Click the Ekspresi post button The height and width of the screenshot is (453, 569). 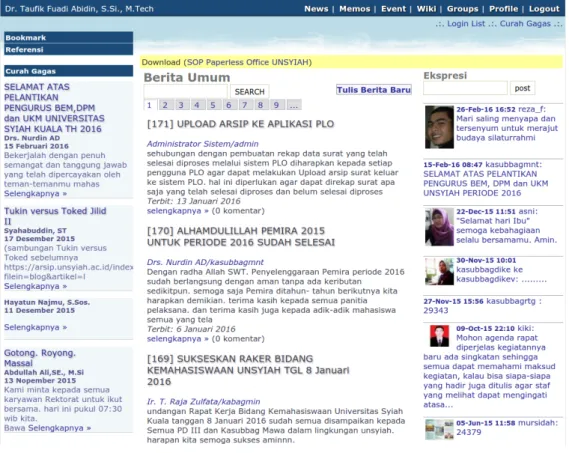[x=522, y=88]
